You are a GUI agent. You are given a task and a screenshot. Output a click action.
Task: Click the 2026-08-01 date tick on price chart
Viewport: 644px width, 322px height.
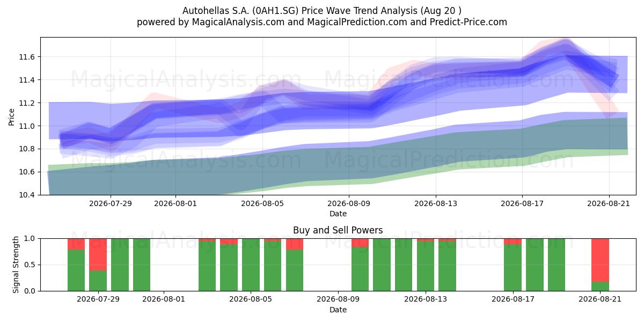(175, 203)
